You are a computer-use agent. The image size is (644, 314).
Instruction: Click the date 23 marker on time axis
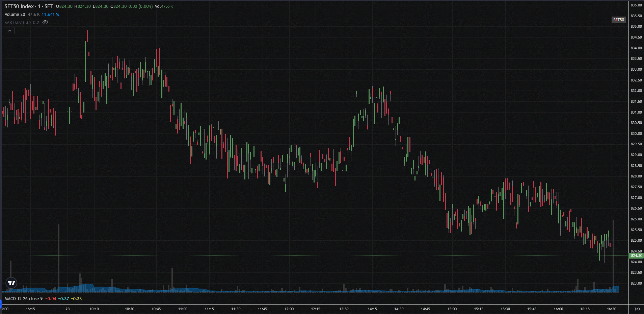coord(68,309)
